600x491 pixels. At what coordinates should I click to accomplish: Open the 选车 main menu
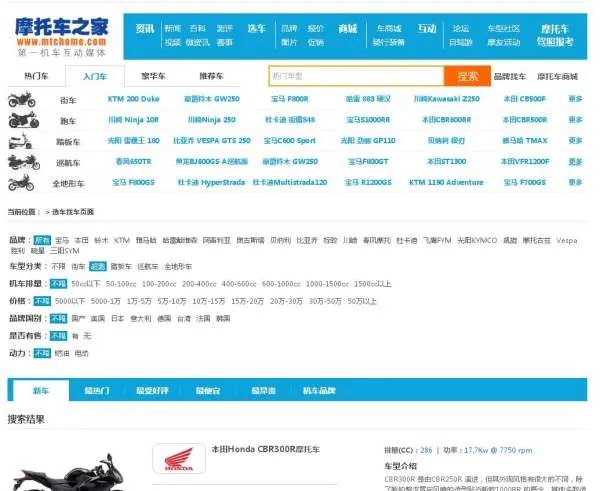coord(256,29)
